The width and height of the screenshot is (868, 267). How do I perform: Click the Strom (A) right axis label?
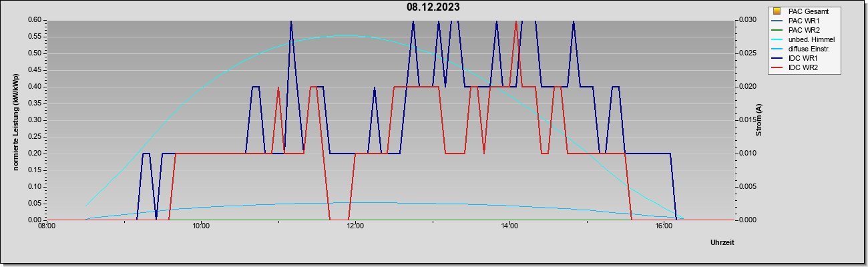758,120
